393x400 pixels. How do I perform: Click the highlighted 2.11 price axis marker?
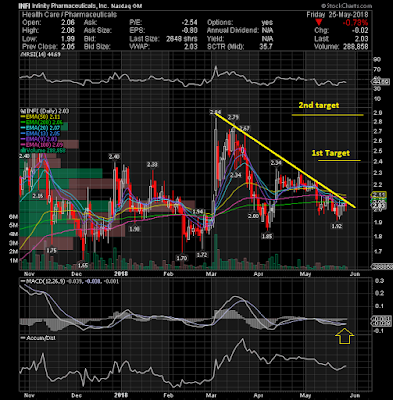379,194
